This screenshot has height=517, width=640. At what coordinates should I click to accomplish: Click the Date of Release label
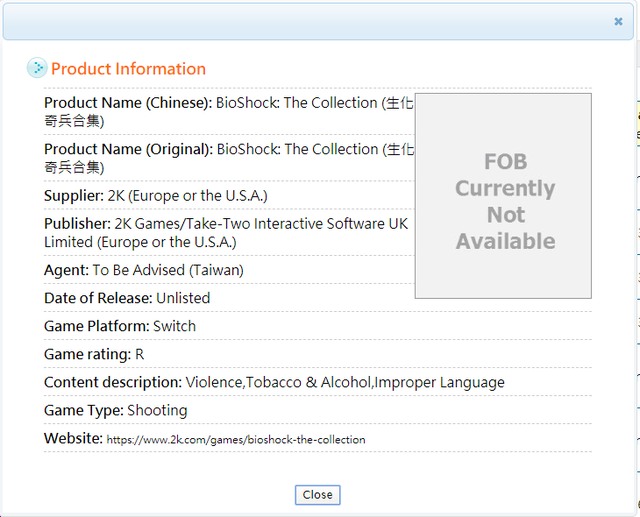click(97, 298)
